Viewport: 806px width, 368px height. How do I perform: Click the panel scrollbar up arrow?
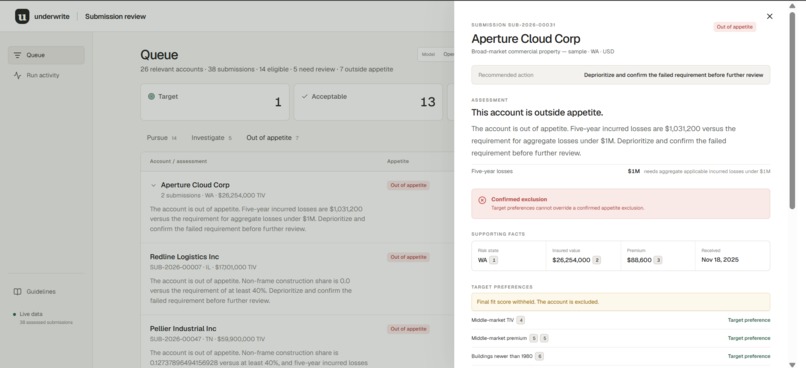tap(792, 6)
